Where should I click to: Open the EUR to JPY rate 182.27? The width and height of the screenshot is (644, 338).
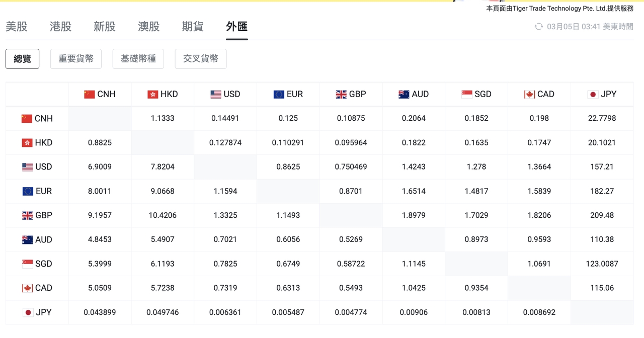click(602, 191)
